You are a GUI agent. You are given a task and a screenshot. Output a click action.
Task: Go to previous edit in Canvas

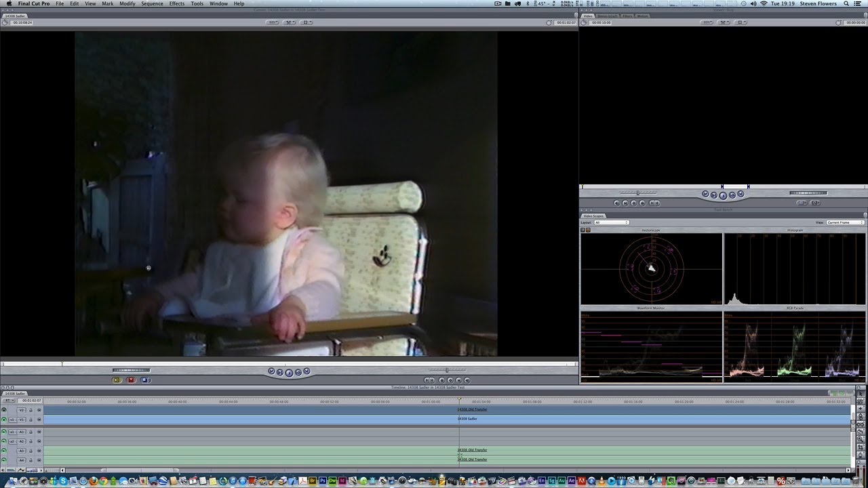(271, 371)
